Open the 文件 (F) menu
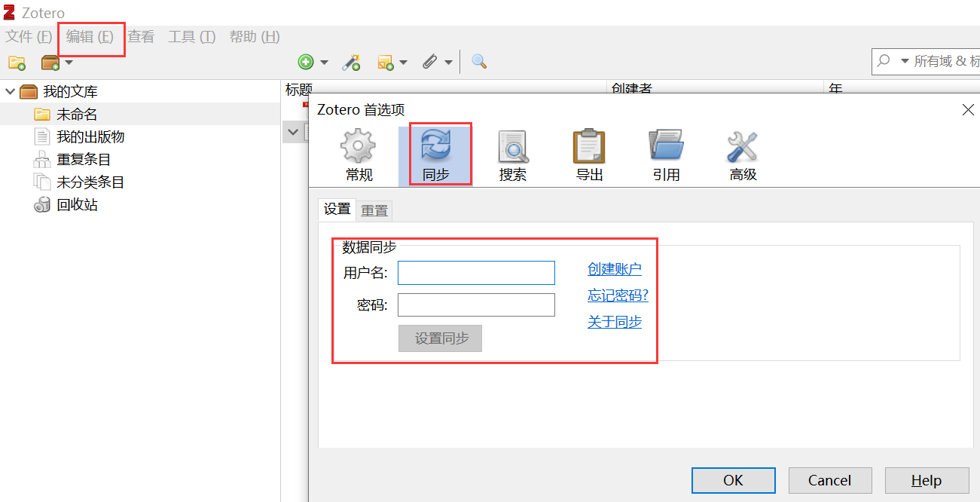 coord(29,37)
